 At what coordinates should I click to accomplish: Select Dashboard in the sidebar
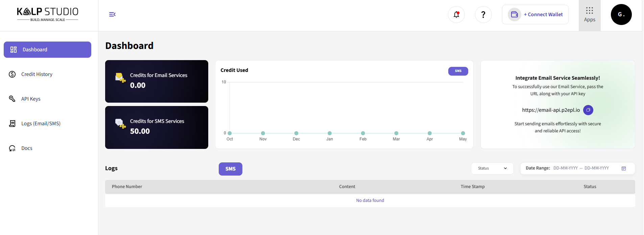(x=47, y=50)
